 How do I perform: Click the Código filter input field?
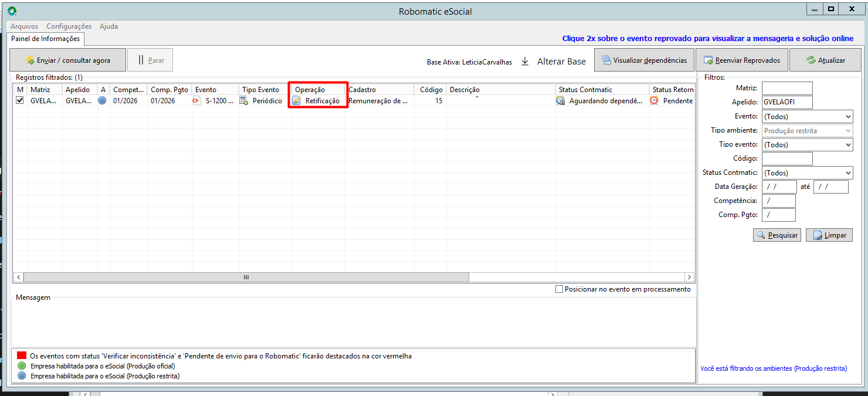787,158
